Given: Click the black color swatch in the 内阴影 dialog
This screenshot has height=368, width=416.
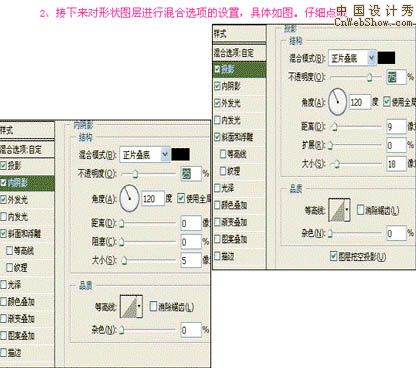Looking at the screenshot, I should pyautogui.click(x=181, y=155).
